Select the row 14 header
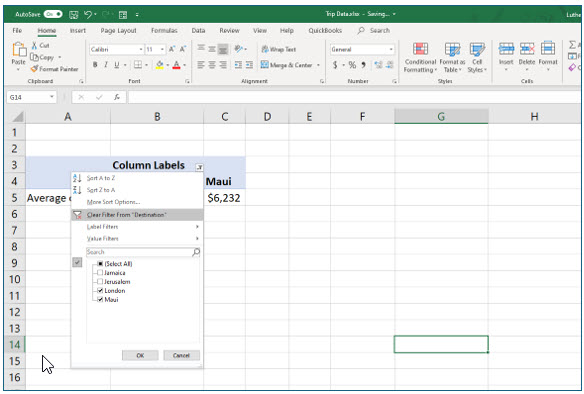This screenshot has height=394, width=584. point(15,344)
